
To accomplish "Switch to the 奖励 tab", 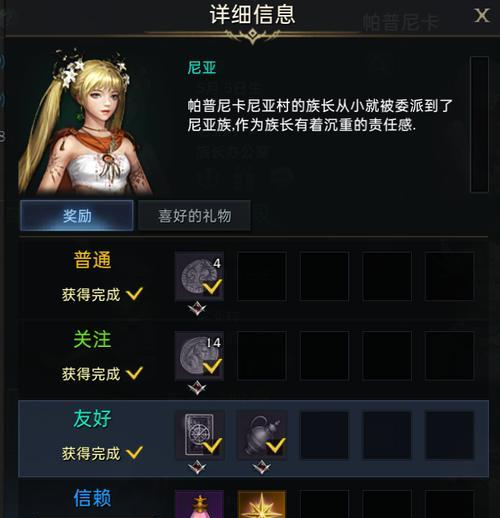I will (77, 216).
